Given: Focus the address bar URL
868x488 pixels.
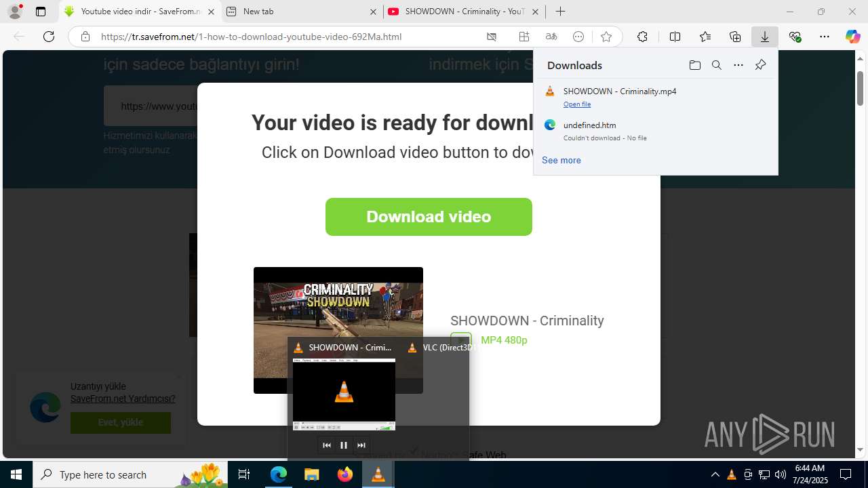Looking at the screenshot, I should [x=251, y=37].
